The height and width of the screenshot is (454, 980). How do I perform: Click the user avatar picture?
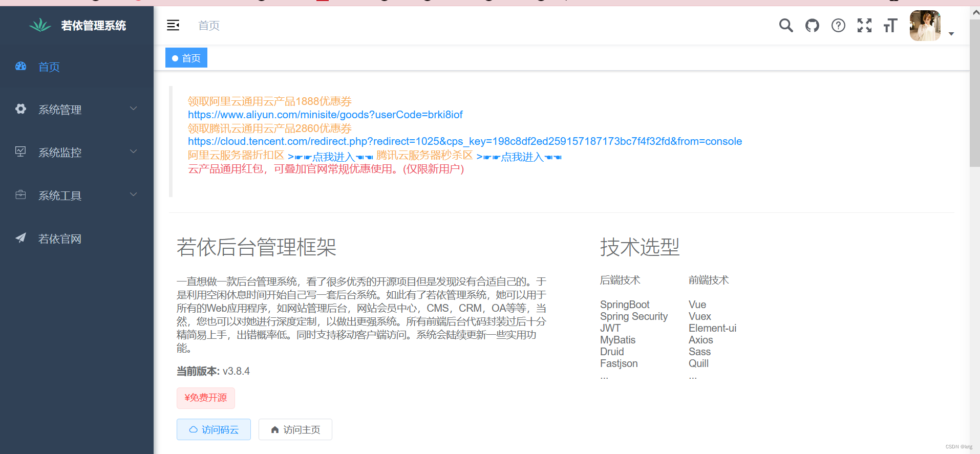pyautogui.click(x=925, y=26)
